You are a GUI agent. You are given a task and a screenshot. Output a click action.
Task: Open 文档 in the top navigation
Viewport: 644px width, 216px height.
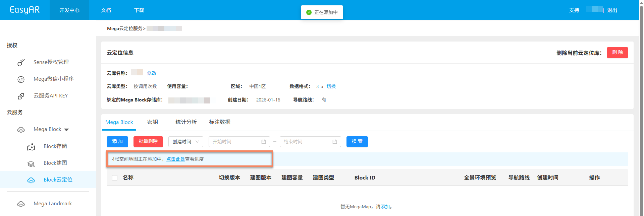106,10
